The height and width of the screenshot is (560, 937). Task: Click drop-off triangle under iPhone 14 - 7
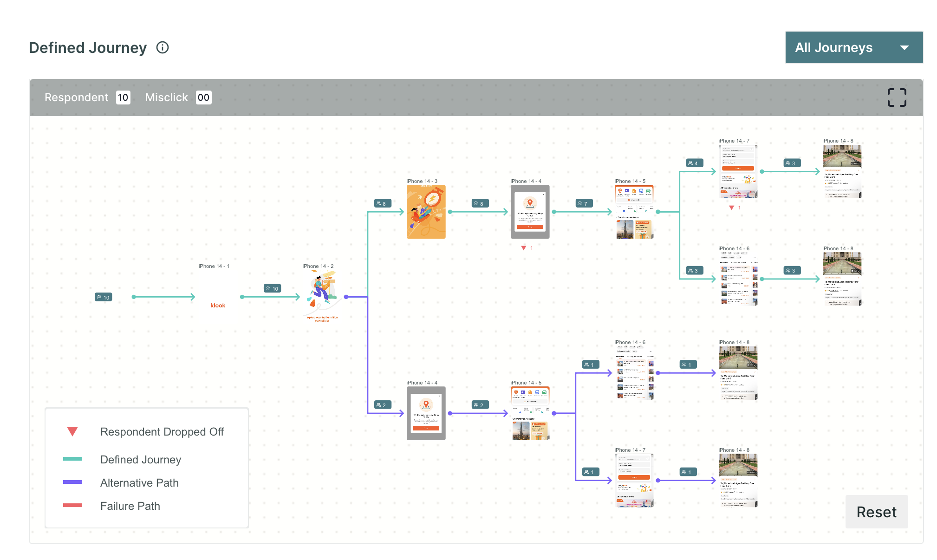(732, 208)
